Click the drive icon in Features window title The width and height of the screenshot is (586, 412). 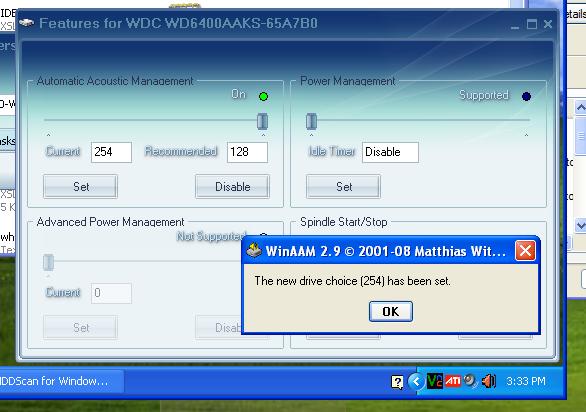click(x=26, y=23)
